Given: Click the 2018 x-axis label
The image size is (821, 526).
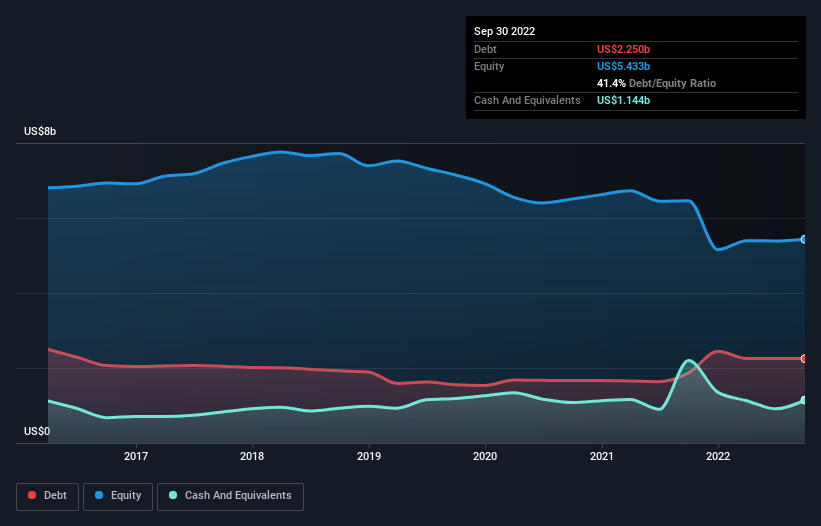Looking at the screenshot, I should click(252, 456).
